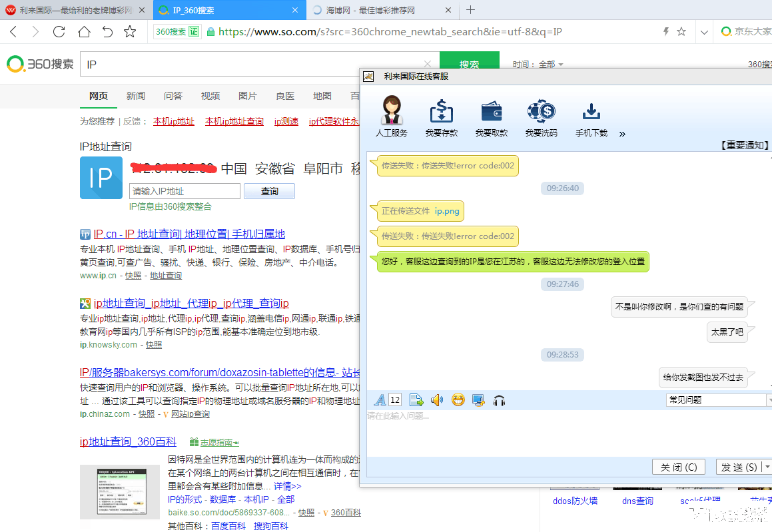Expand the 发送 button arrow options

pos(769,467)
